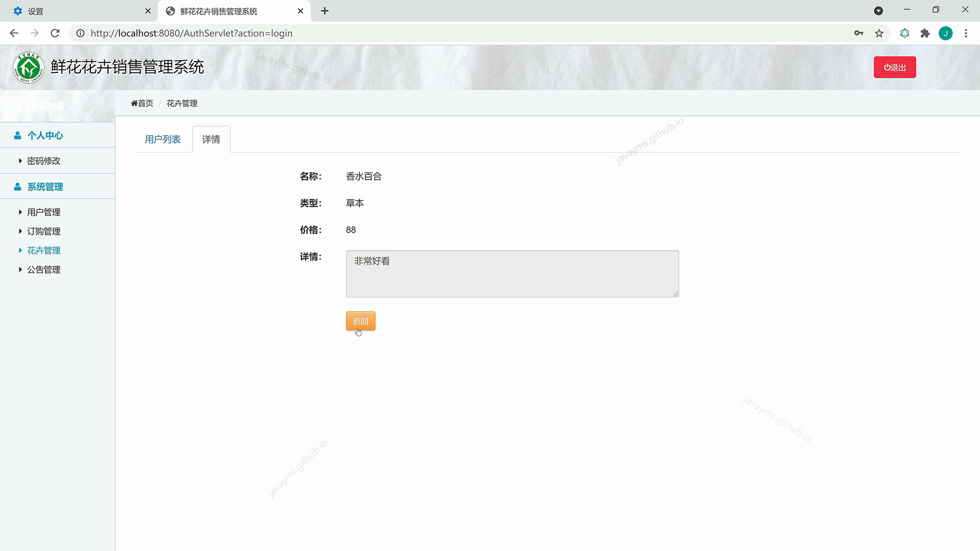
Task: Click the 返回 button below the form
Action: pos(360,321)
